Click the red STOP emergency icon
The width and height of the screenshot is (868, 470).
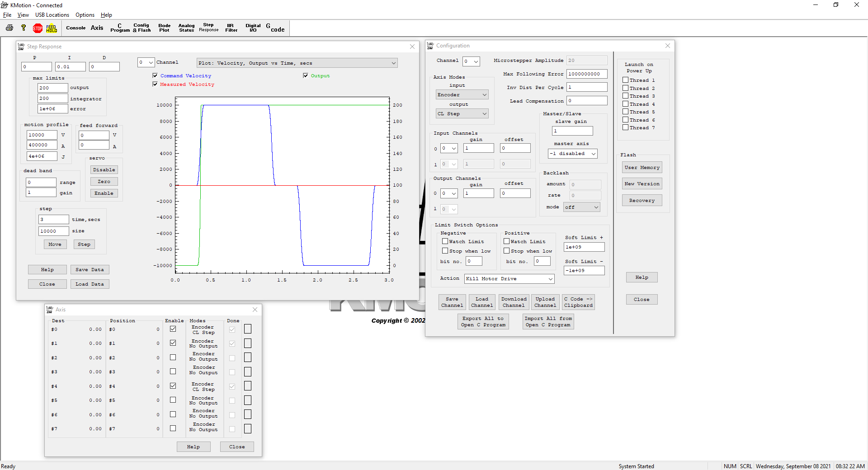pyautogui.click(x=38, y=28)
